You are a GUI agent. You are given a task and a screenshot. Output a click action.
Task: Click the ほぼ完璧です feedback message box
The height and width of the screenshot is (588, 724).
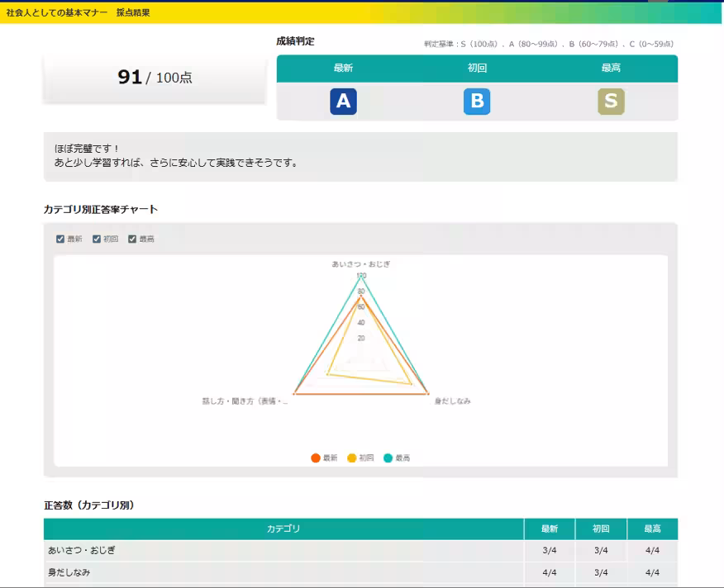360,156
